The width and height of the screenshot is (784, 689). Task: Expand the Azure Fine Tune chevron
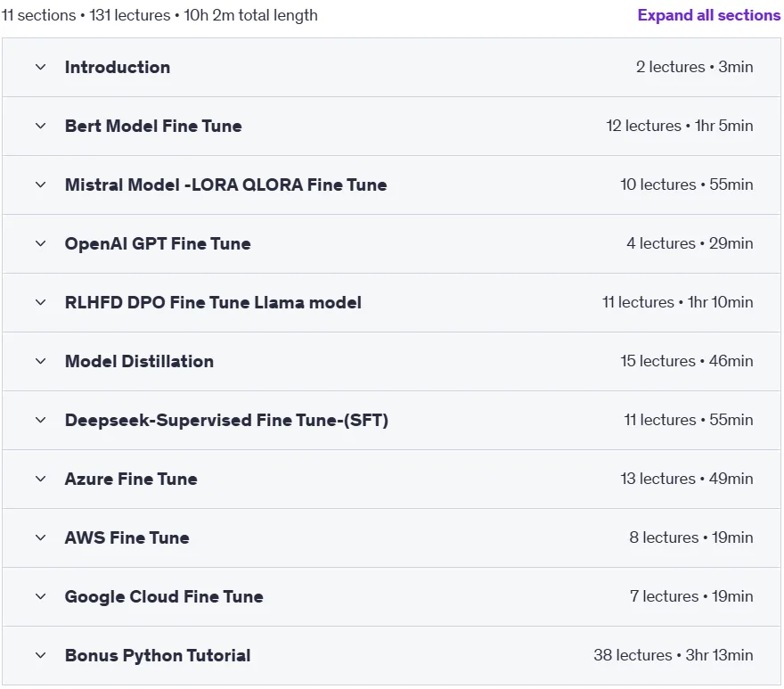[x=40, y=479]
